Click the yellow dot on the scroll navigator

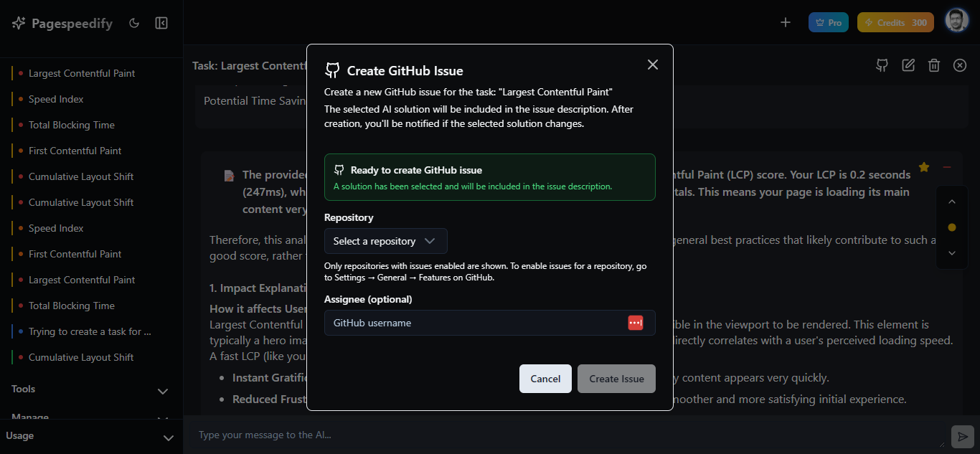point(952,227)
